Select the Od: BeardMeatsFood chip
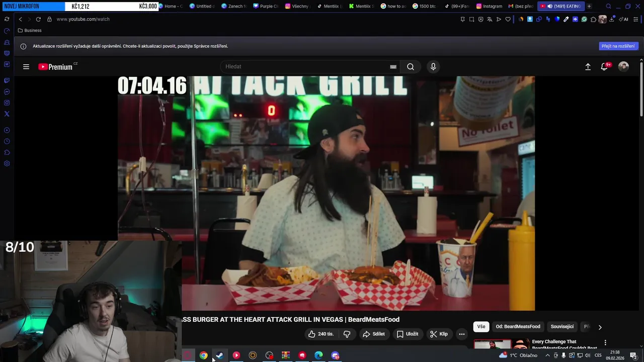The height and width of the screenshot is (362, 644). click(x=518, y=327)
